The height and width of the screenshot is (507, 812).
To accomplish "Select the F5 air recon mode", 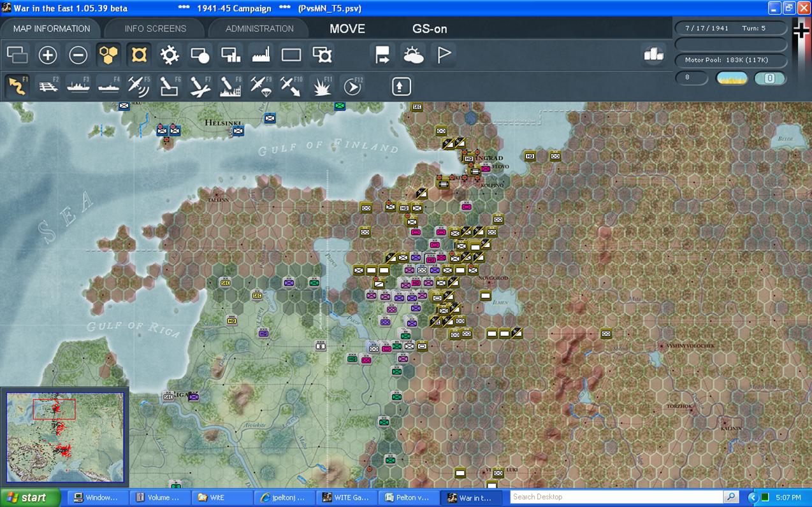I will click(x=139, y=86).
